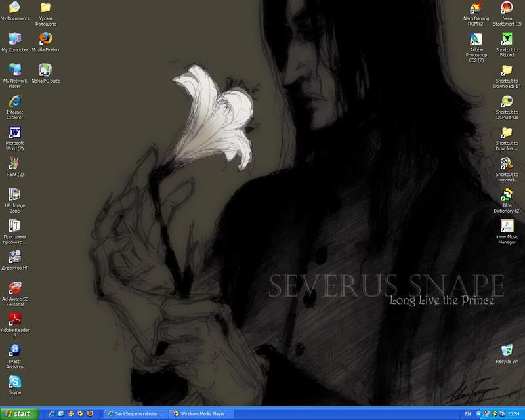Open the avast! globe tray icon

click(502, 414)
